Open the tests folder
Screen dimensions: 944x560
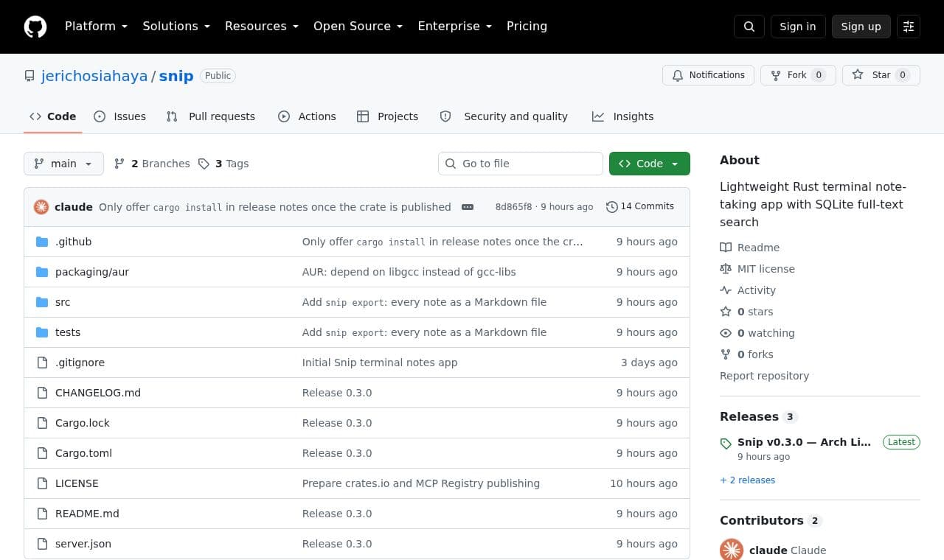[x=68, y=332]
